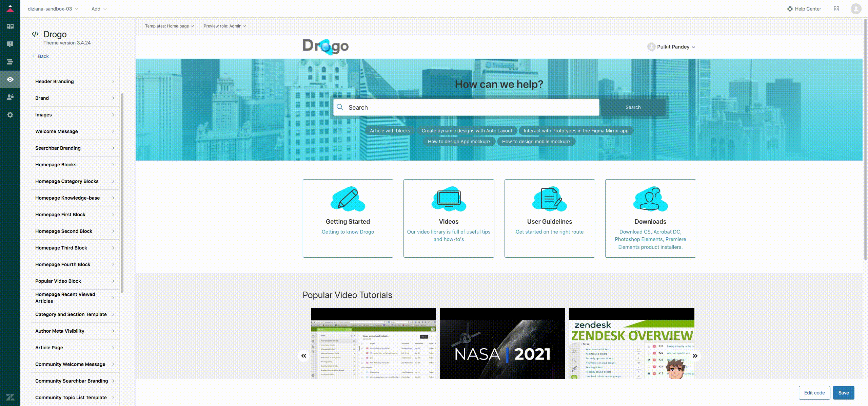Expand the Article Page section

pyautogui.click(x=75, y=348)
